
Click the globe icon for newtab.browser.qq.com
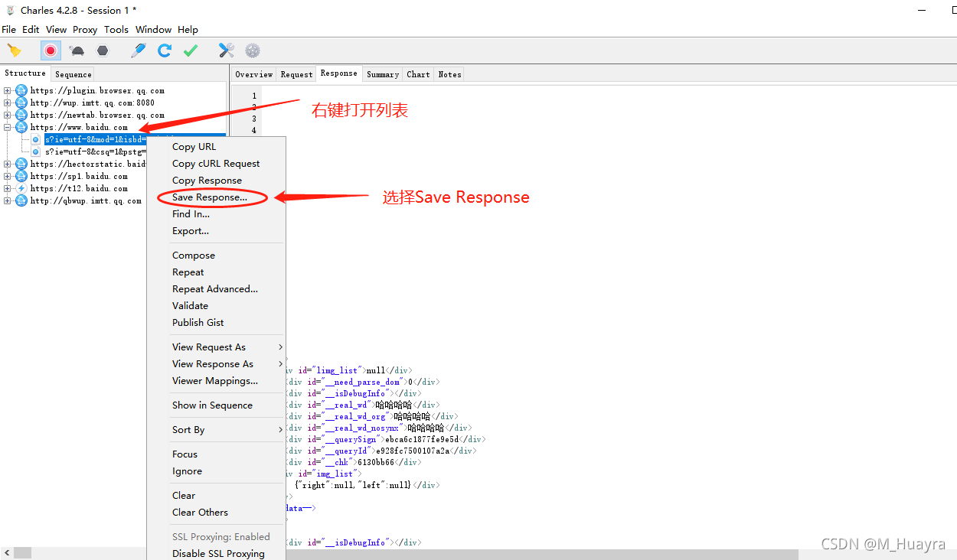pyautogui.click(x=21, y=115)
